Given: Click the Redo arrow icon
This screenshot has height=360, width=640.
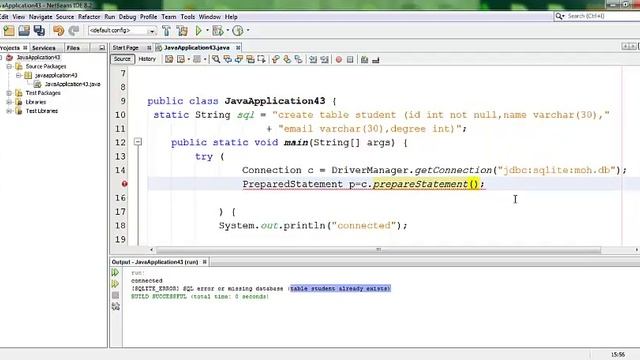Looking at the screenshot, I should (x=73, y=31).
